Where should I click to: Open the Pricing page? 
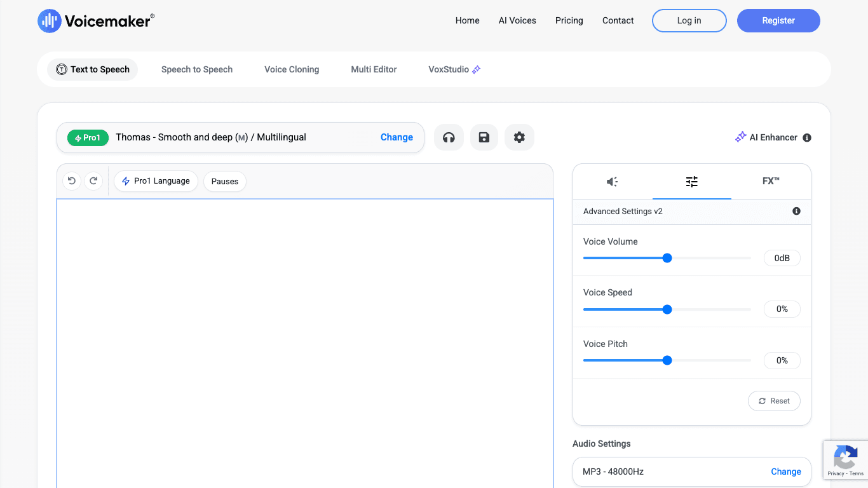[x=569, y=20]
